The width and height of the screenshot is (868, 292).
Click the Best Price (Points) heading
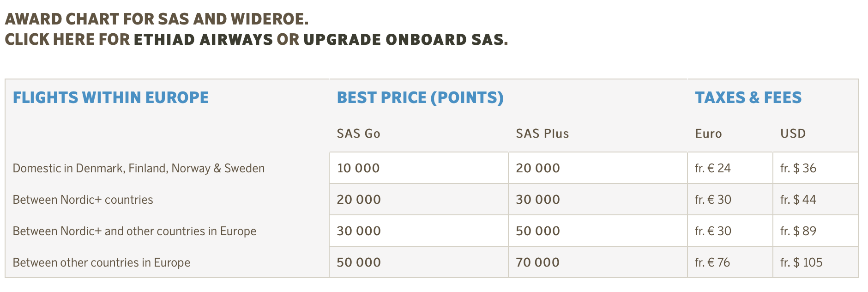point(420,97)
